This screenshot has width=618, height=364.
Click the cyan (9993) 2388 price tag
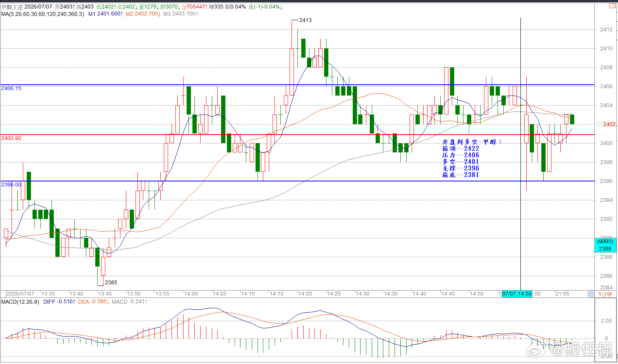coord(605,245)
